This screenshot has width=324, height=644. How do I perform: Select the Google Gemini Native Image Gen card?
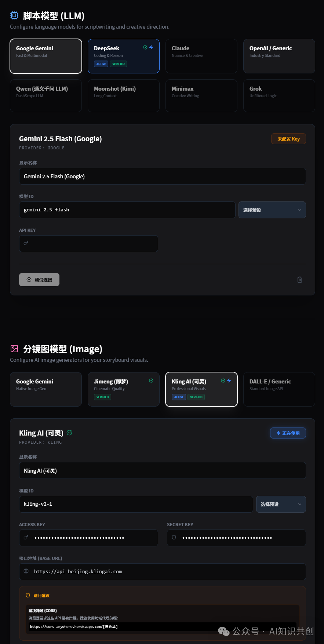(46, 389)
